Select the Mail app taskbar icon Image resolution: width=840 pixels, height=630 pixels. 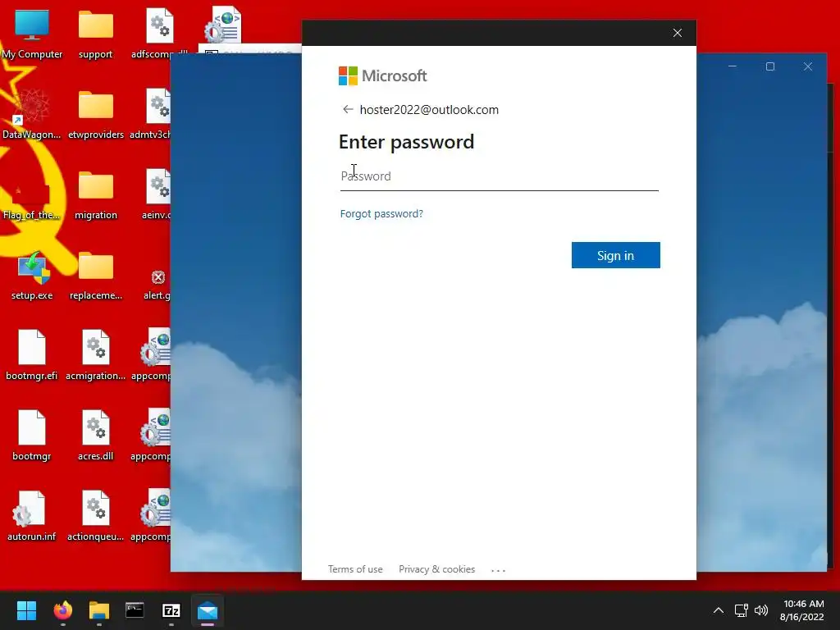coord(208,610)
